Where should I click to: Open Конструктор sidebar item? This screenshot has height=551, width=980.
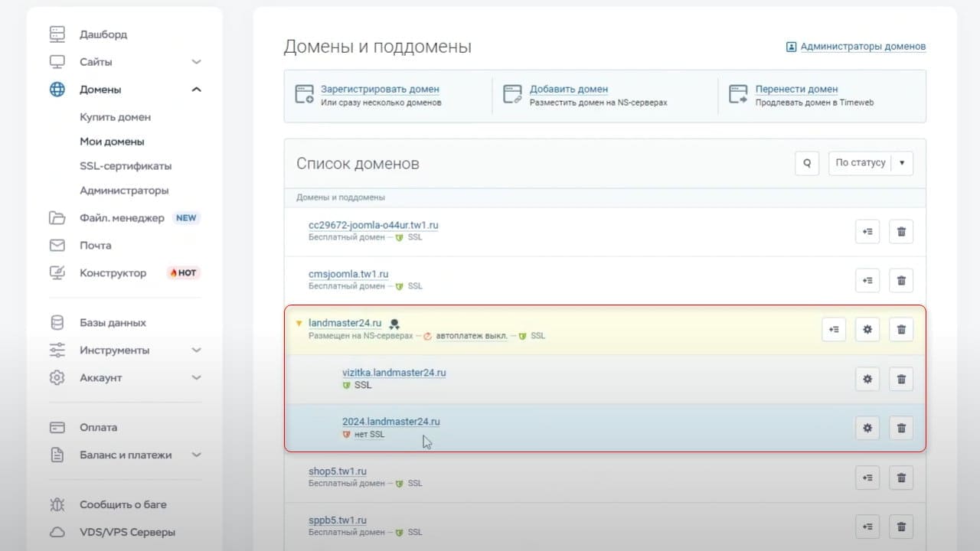click(113, 273)
